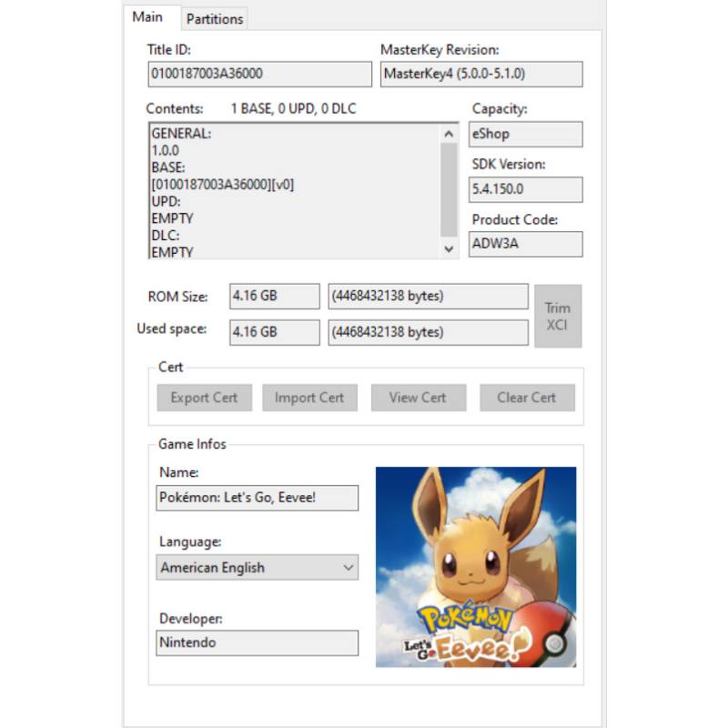The height and width of the screenshot is (728, 728).
Task: Click Clear Cert
Action: [x=527, y=398]
